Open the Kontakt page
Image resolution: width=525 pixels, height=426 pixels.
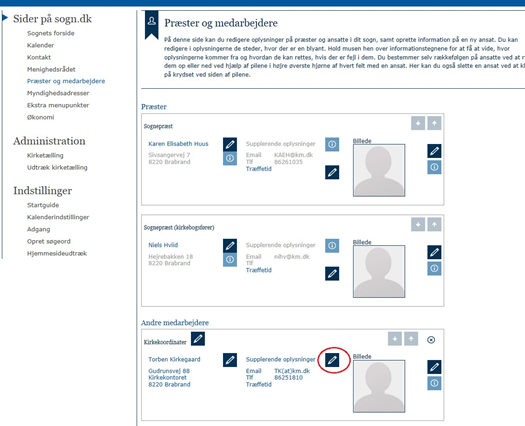click(39, 57)
